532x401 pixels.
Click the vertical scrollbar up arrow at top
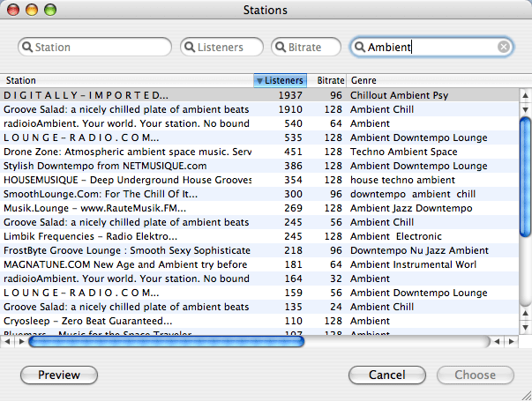pyautogui.click(x=525, y=95)
